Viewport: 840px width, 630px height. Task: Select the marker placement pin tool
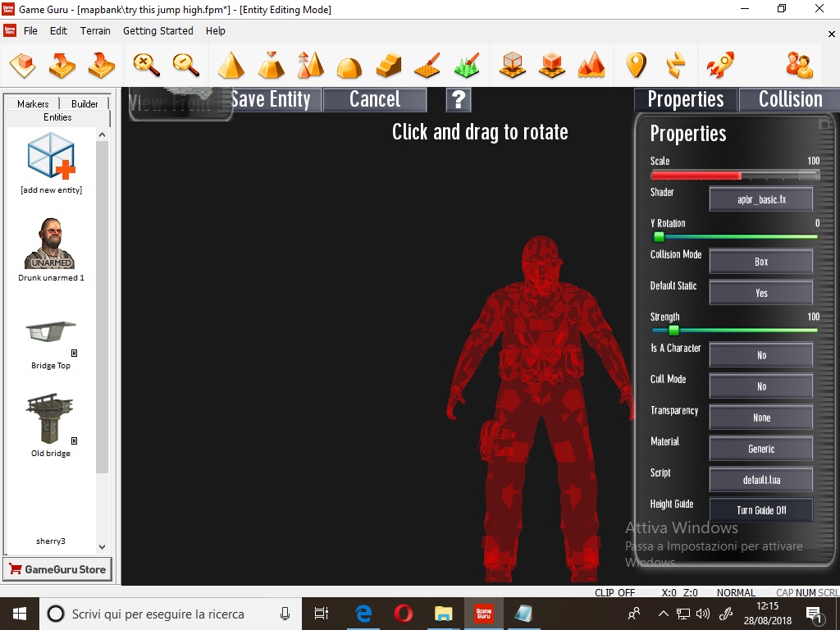click(x=636, y=64)
